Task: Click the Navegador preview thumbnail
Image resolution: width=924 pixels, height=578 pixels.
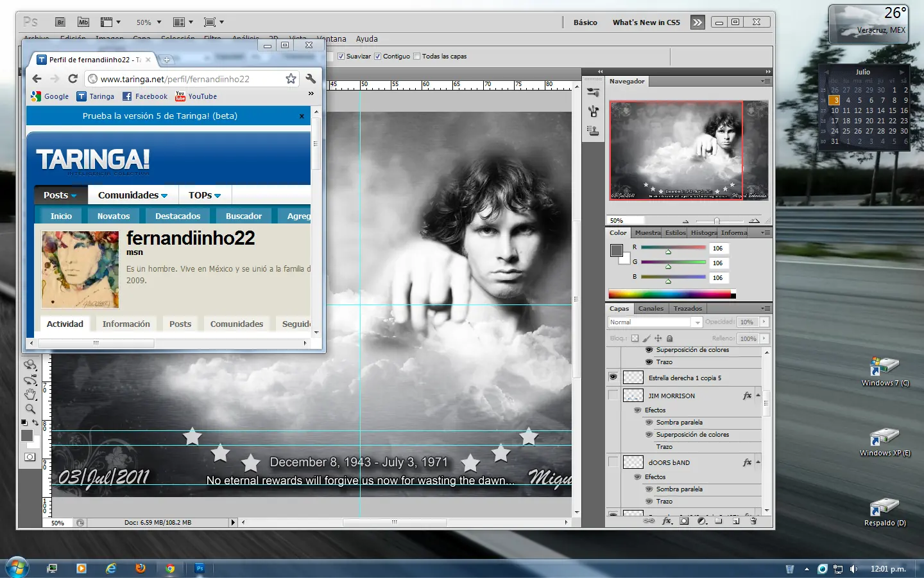Action: 689,150
